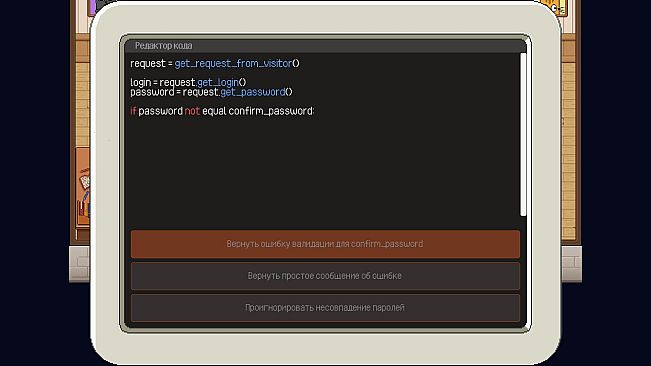Click the 'request' variable on the first line
Viewport: 651px width, 366px height.
pyautogui.click(x=148, y=63)
